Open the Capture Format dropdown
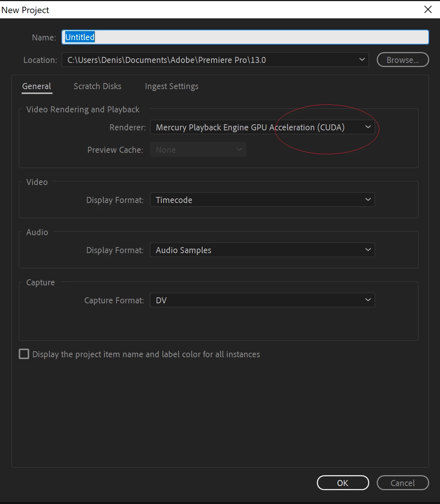 pyautogui.click(x=263, y=300)
